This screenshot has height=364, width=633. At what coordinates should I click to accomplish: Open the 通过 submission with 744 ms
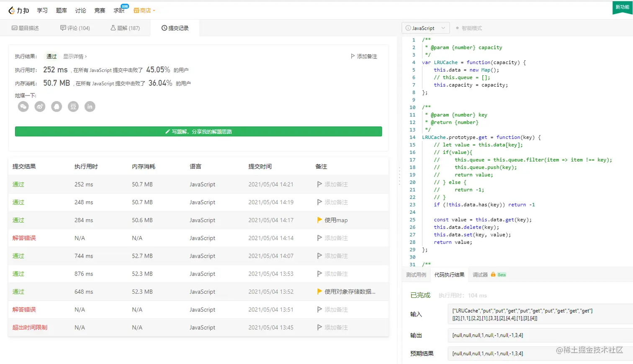18,256
